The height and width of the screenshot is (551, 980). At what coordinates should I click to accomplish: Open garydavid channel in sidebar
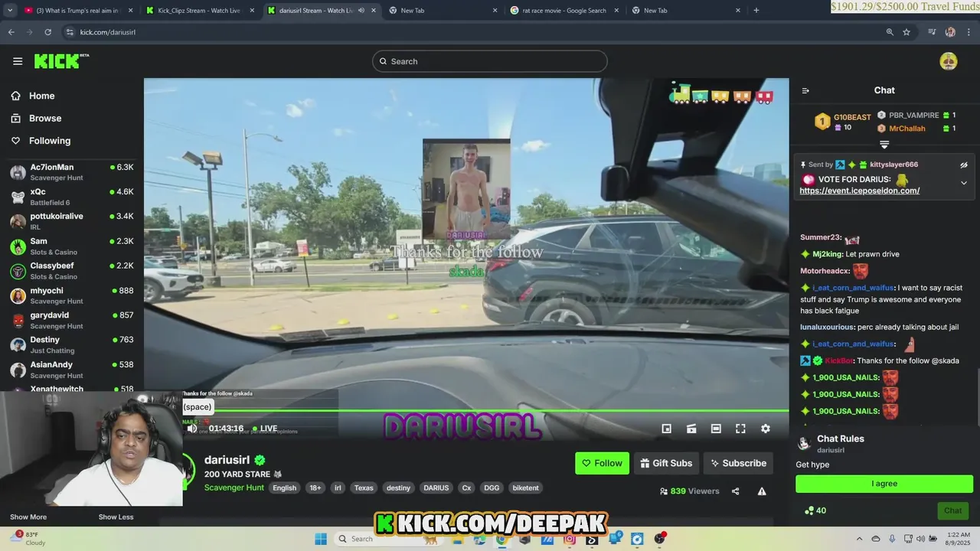coord(72,320)
